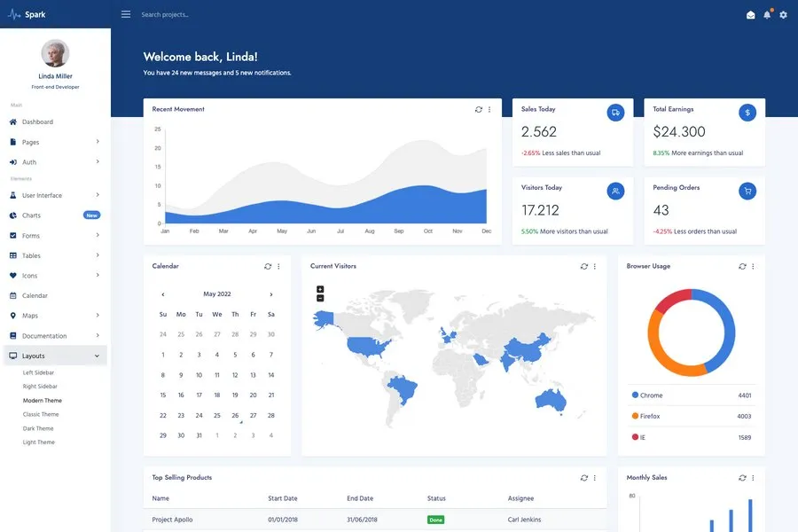The height and width of the screenshot is (532, 798).
Task: Click the Chrome legend color dot
Action: (635, 395)
